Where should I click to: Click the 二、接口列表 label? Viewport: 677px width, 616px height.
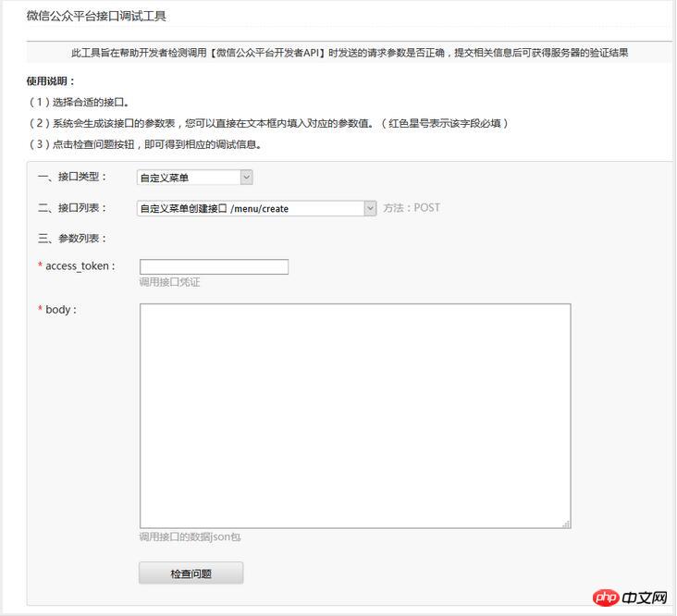coord(72,208)
